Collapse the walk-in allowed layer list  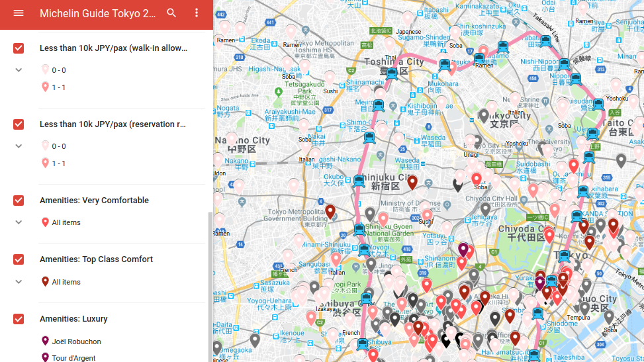point(19,70)
